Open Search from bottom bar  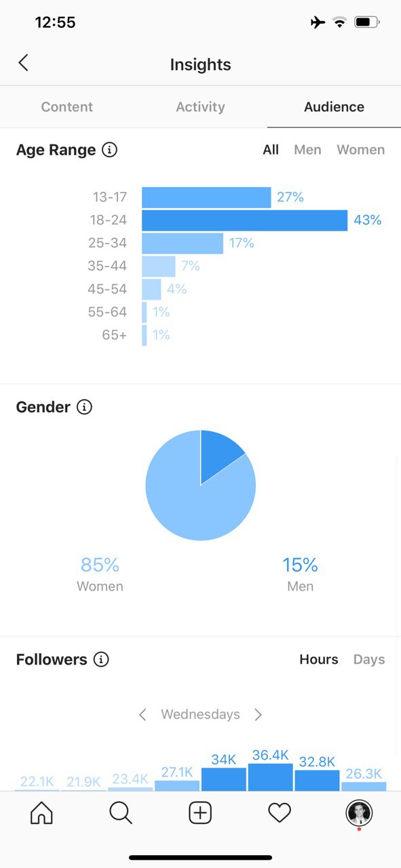(121, 812)
